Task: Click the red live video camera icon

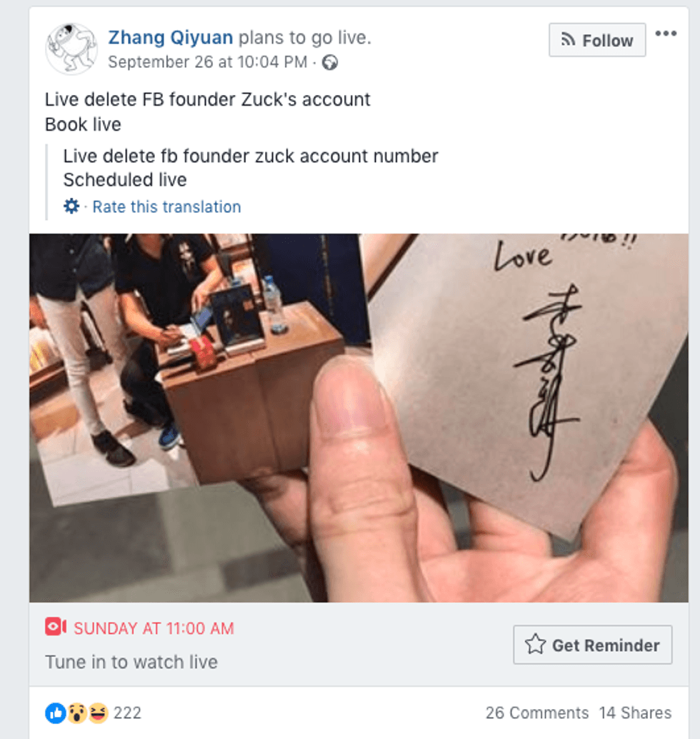Action: tap(56, 627)
